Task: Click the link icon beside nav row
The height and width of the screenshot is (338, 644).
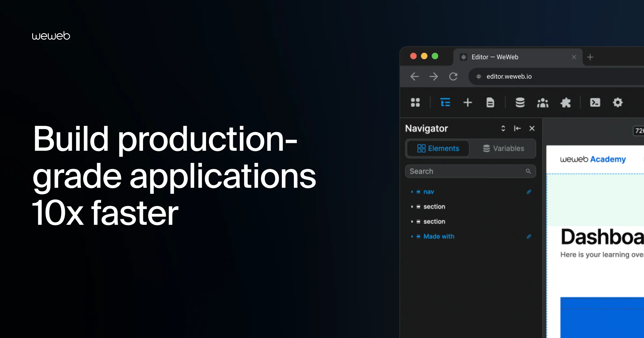Action: [529, 192]
